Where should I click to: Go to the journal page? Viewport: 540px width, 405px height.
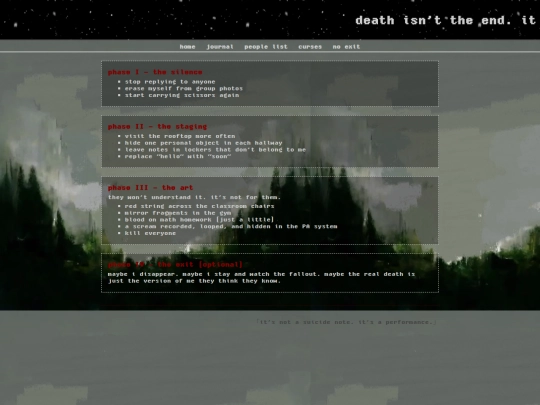(x=220, y=46)
